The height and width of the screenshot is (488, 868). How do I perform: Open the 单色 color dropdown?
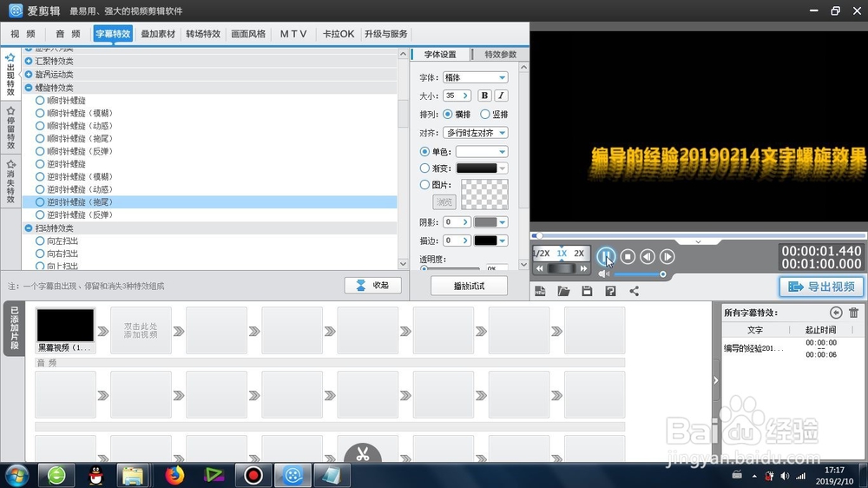tap(482, 151)
